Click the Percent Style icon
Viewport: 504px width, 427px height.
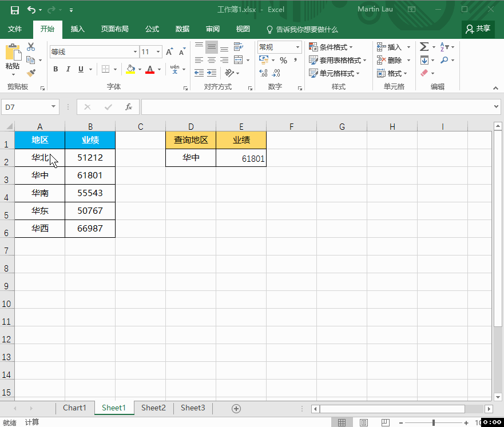click(x=283, y=60)
